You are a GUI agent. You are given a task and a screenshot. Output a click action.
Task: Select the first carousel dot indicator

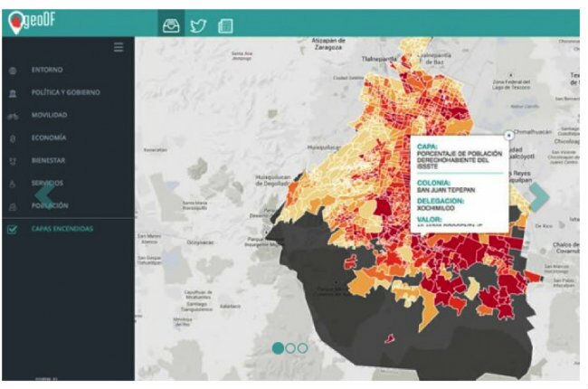click(278, 347)
